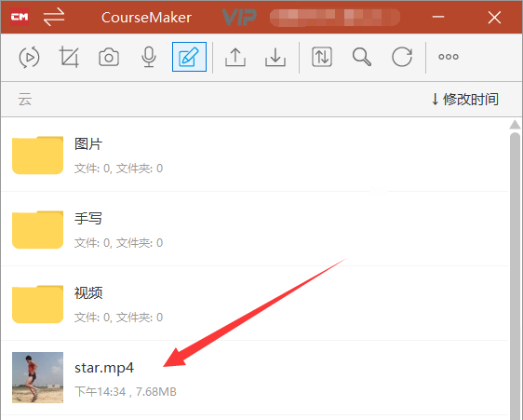Image resolution: width=523 pixels, height=420 pixels.
Task: Start screen recording with the play-circle icon
Action: coord(29,58)
